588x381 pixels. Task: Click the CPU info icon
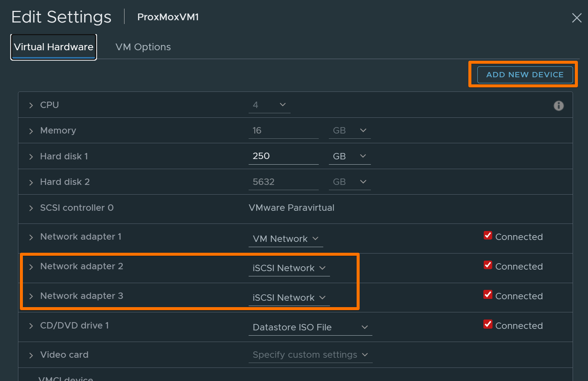(x=558, y=106)
